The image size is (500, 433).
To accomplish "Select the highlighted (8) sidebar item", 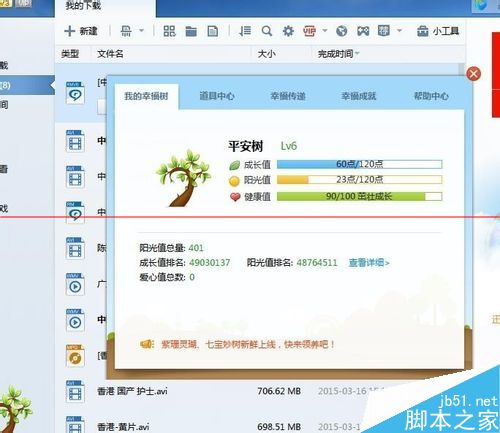I will pyautogui.click(x=27, y=85).
